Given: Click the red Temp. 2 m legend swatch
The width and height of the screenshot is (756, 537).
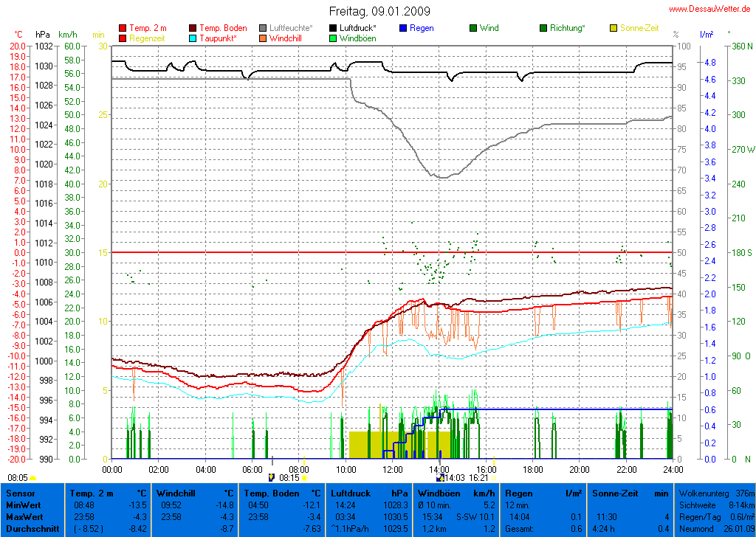Looking at the screenshot, I should click(x=123, y=28).
